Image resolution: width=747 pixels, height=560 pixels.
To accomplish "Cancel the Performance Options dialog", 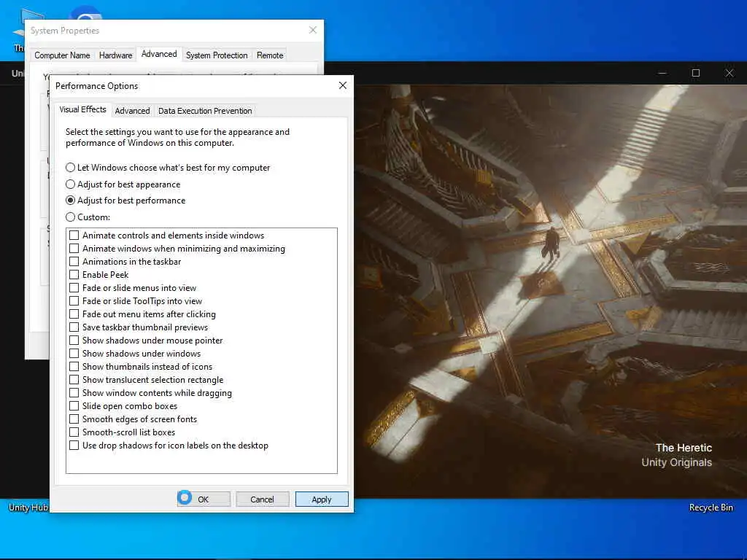I will point(262,499).
